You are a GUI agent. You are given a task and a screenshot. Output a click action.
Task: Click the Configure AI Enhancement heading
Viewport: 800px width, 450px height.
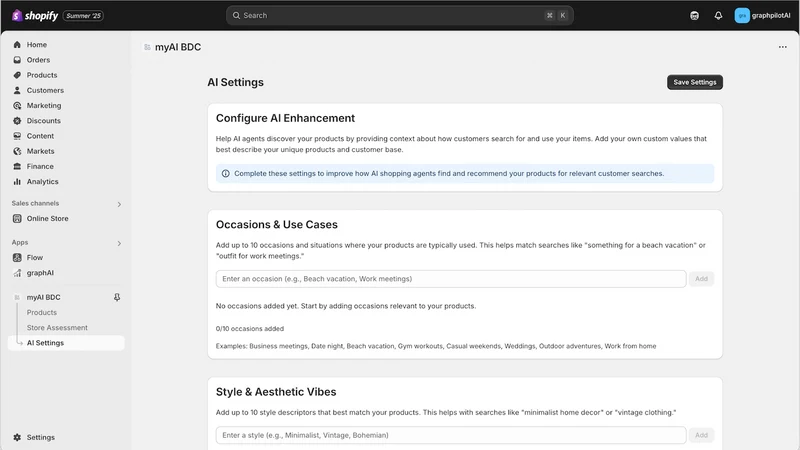(285, 118)
